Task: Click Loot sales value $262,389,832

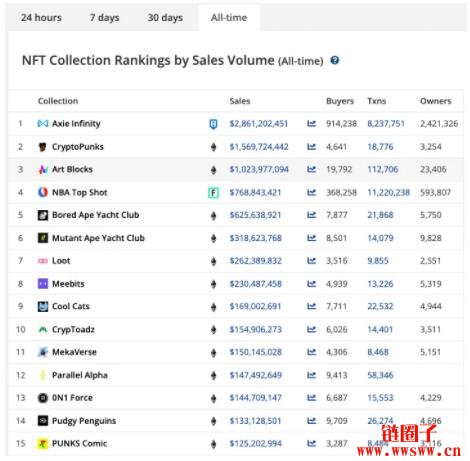Action: point(256,261)
